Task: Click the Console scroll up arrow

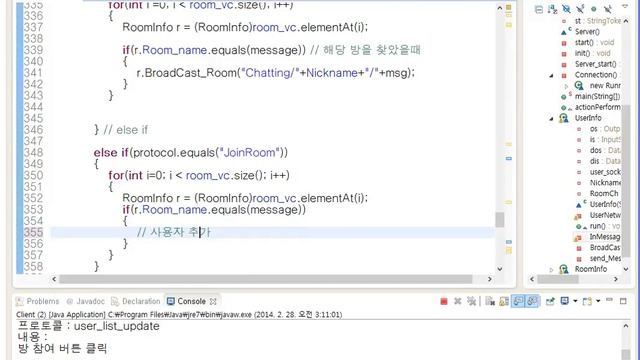Action: [626, 326]
